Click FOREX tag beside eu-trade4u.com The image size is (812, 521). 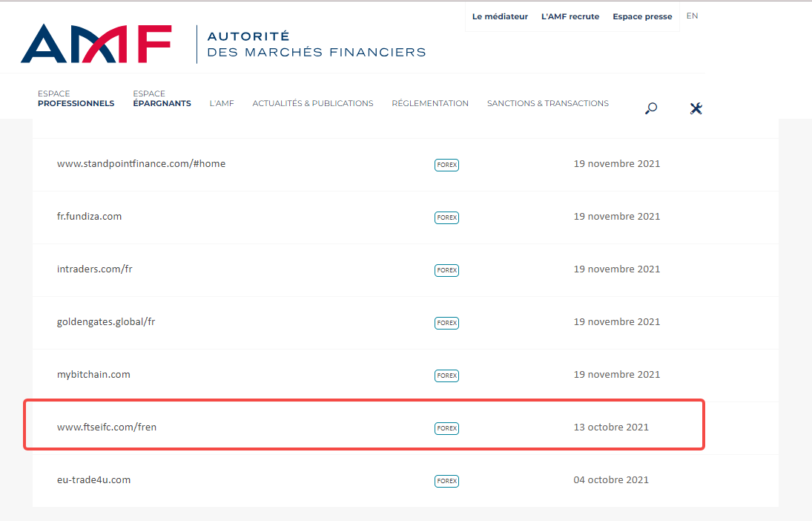446,481
